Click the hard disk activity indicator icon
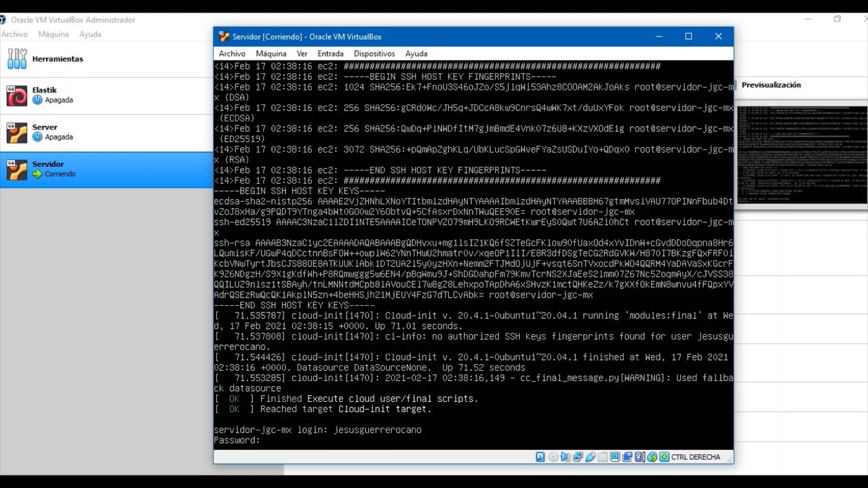Screen dimensions: 868x488 pyautogui.click(x=540, y=457)
